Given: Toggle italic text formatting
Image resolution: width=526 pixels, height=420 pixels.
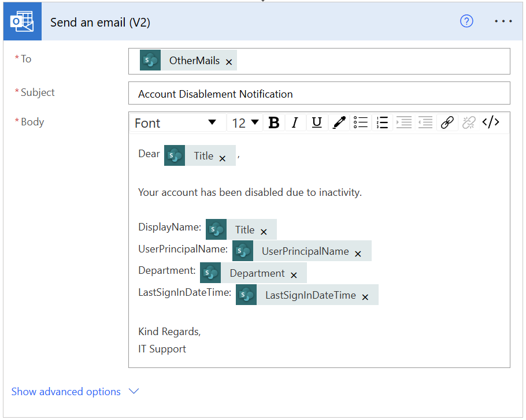Looking at the screenshot, I should click(295, 122).
